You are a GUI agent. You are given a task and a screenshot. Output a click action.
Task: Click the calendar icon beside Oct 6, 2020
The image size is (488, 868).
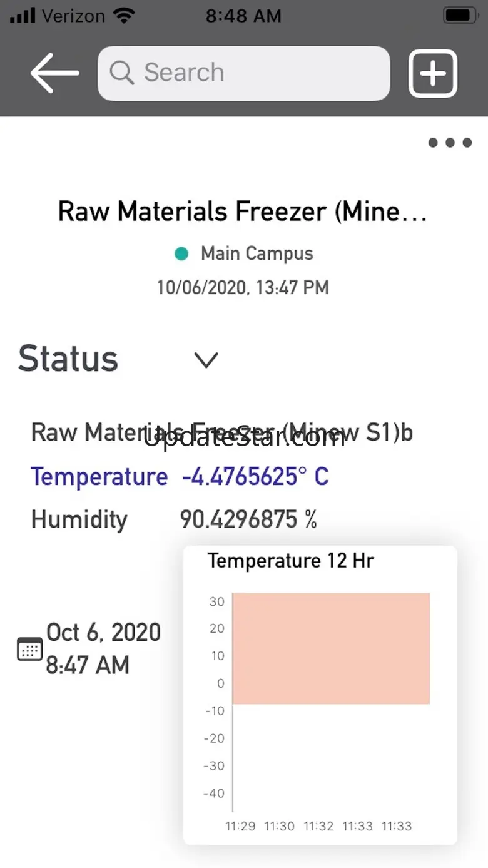tap(29, 649)
